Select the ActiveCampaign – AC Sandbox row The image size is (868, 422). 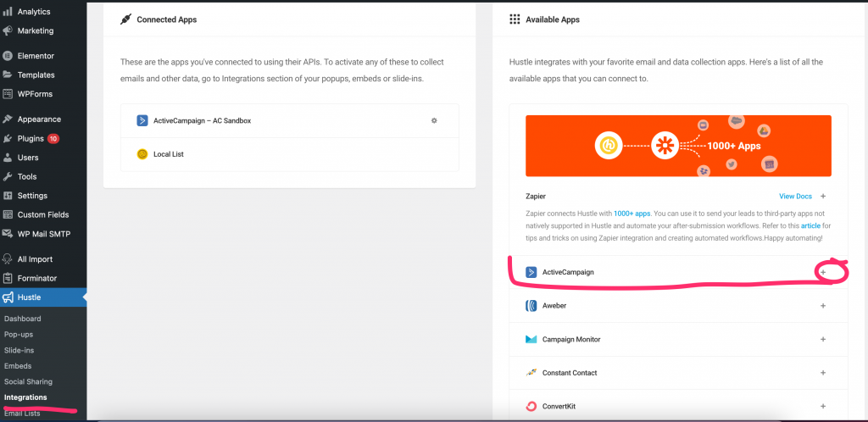[290, 120]
